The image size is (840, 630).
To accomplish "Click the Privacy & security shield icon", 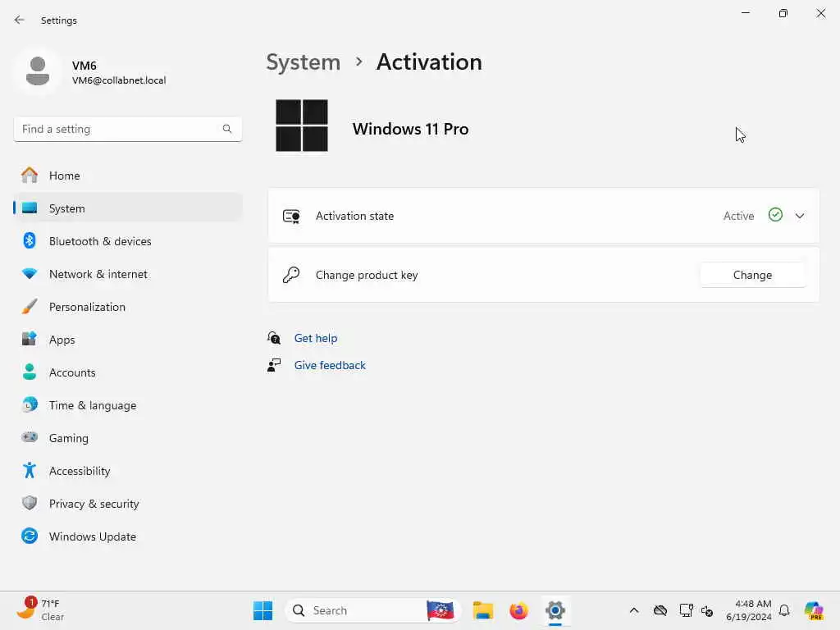I will click(x=30, y=503).
